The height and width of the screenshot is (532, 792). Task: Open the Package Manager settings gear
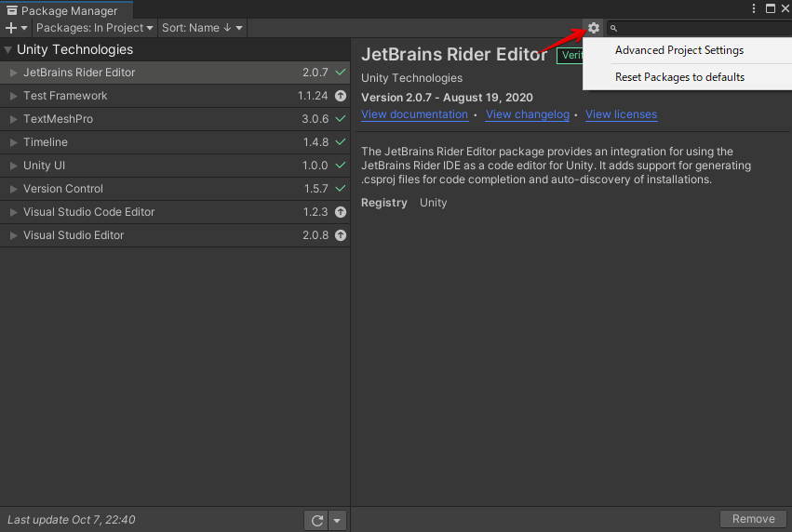(594, 28)
